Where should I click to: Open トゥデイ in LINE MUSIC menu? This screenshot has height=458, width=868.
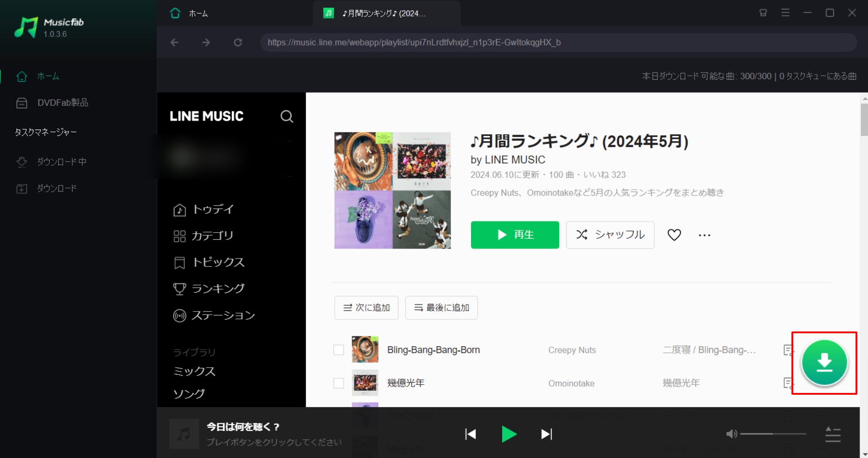click(203, 209)
